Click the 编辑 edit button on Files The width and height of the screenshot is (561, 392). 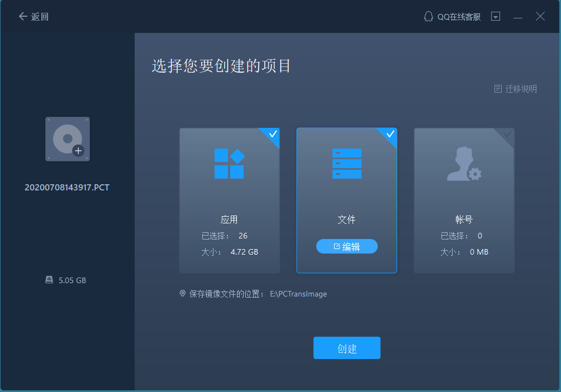coord(346,246)
